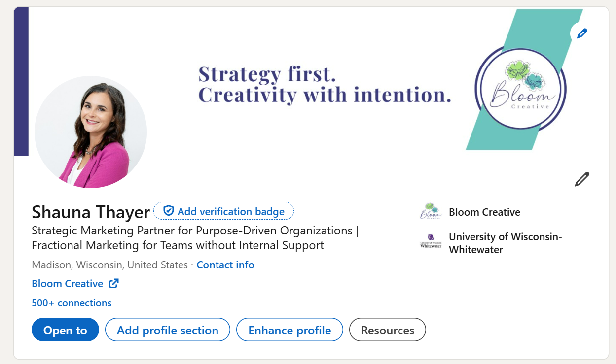Open the Open to options
616x364 pixels.
pos(65,330)
